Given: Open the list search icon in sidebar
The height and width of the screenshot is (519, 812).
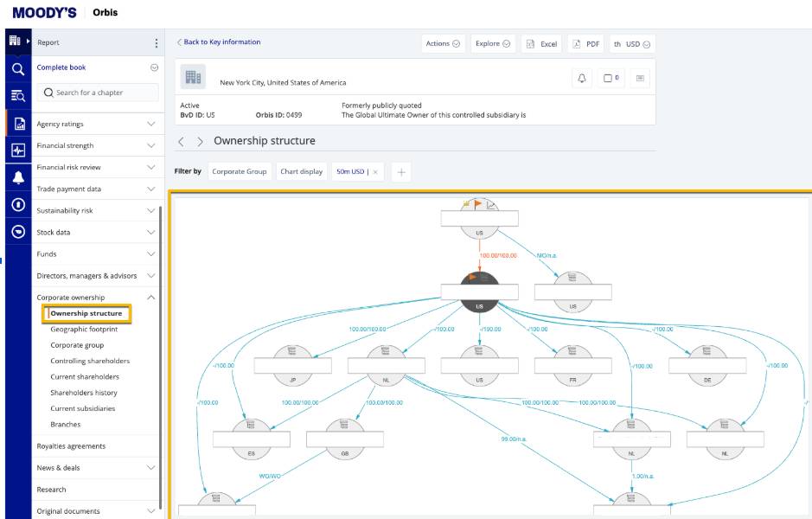Looking at the screenshot, I should tap(18, 96).
